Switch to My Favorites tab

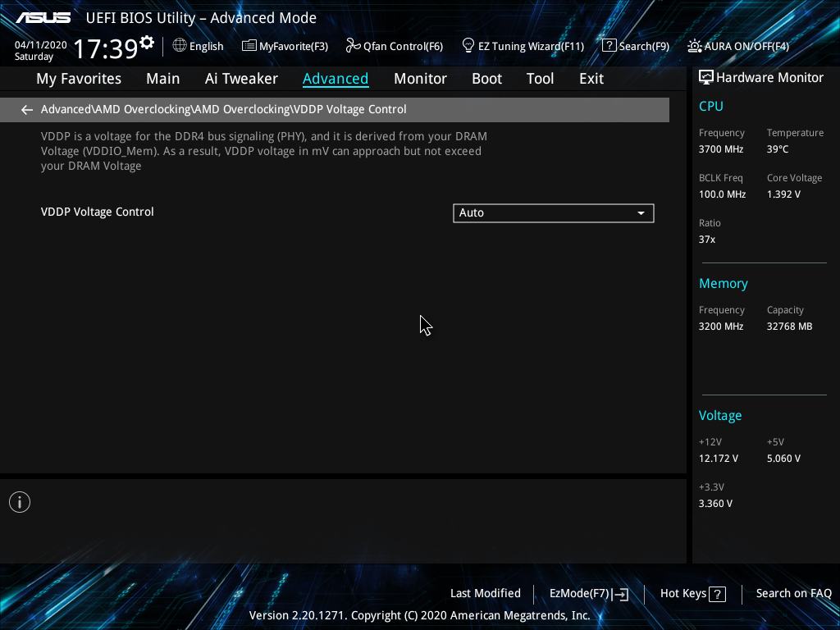click(x=79, y=79)
